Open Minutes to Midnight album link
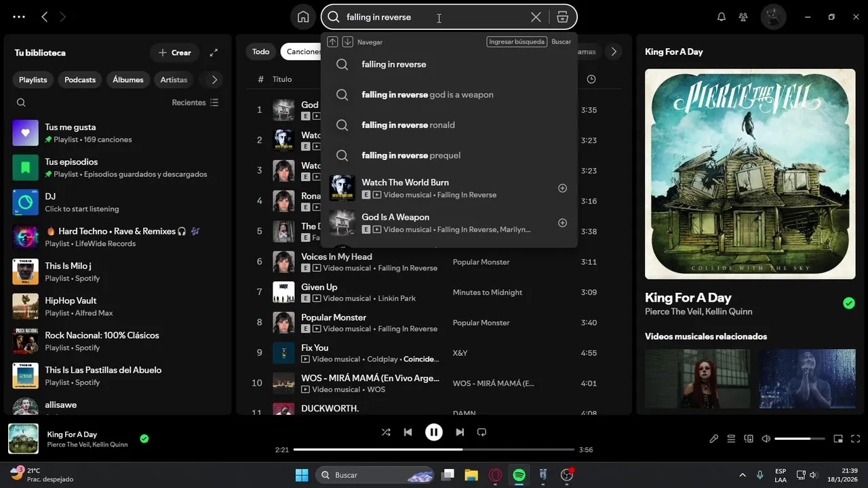 pos(488,292)
